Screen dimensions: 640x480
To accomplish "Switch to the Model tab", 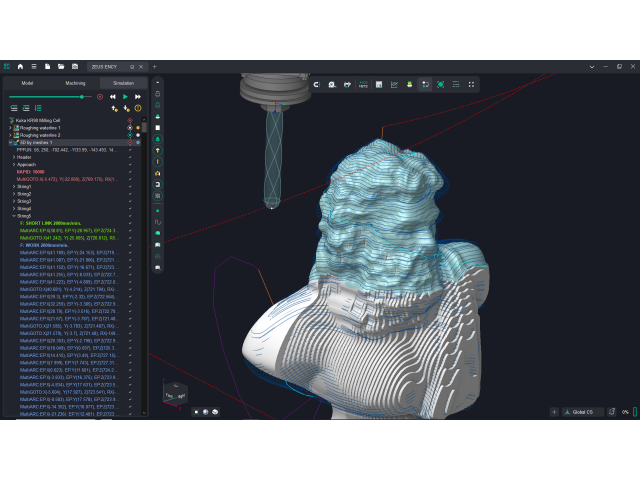I will coord(28,83).
